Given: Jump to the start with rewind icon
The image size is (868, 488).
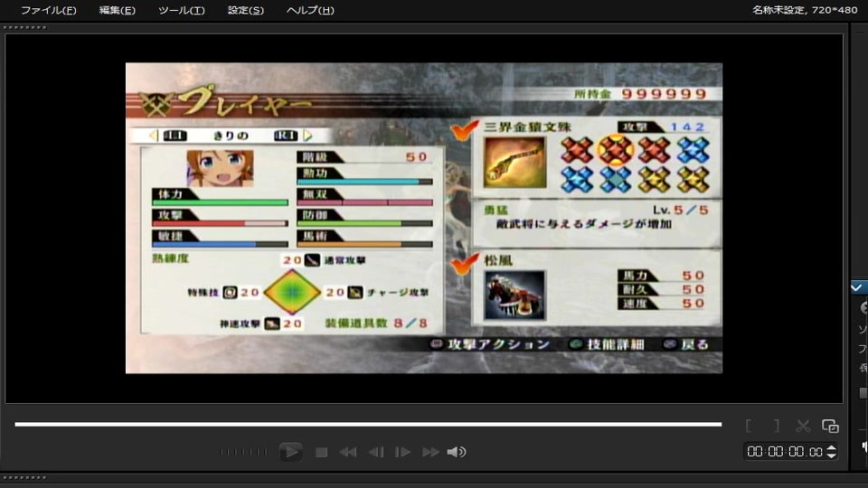Looking at the screenshot, I should [347, 453].
